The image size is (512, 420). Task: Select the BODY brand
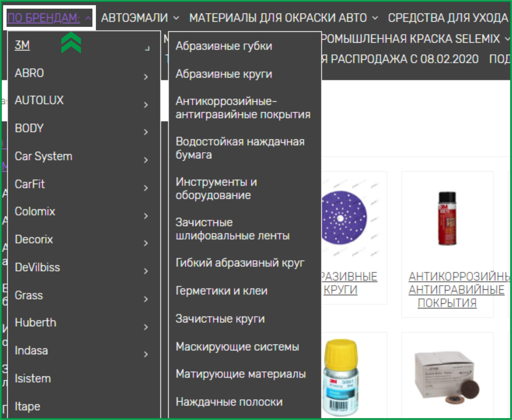click(29, 128)
